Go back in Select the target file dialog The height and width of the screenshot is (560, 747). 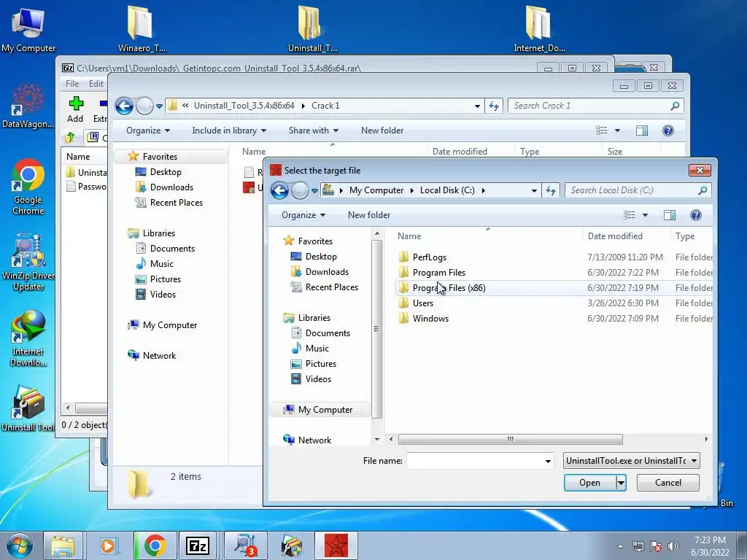(279, 190)
